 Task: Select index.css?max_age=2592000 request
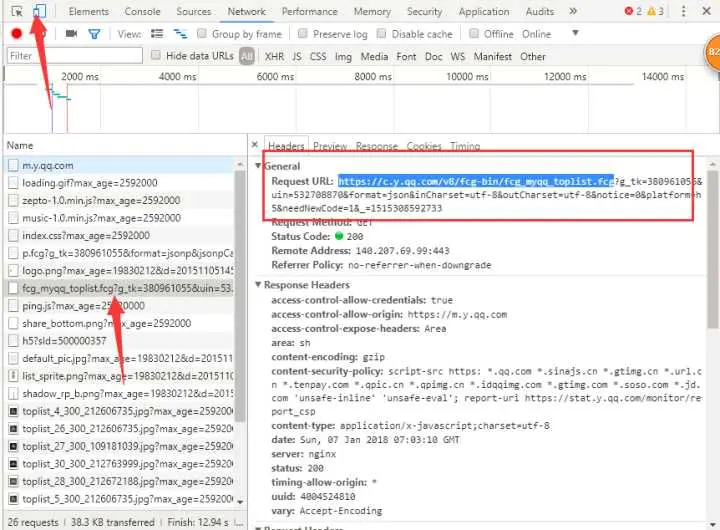120,236
